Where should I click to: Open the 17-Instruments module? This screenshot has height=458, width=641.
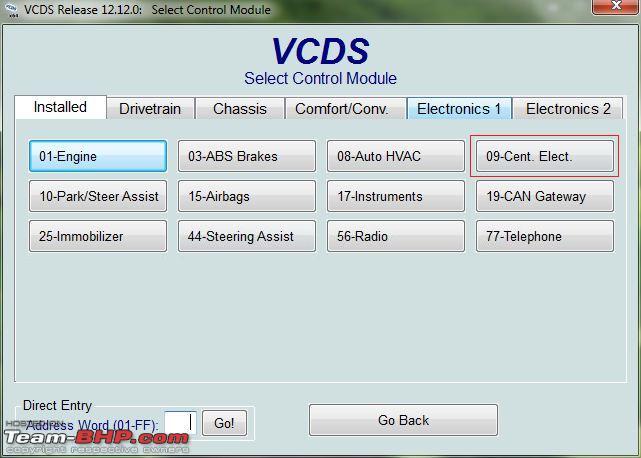396,196
